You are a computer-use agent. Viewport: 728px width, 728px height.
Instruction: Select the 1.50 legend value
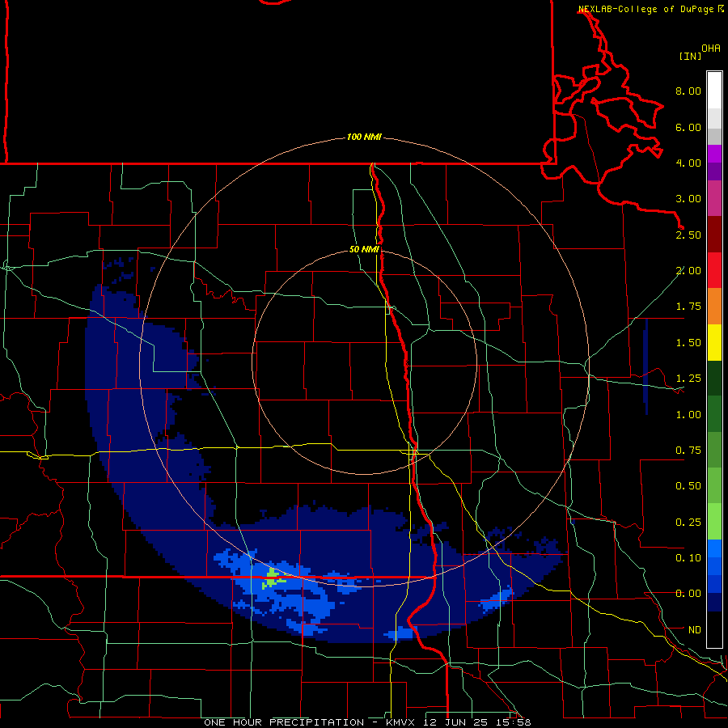coord(688,343)
